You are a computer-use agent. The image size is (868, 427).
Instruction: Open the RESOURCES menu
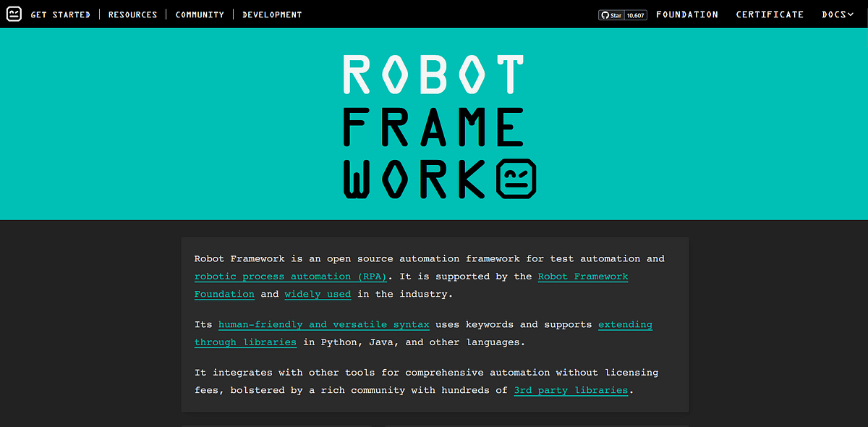coord(132,14)
